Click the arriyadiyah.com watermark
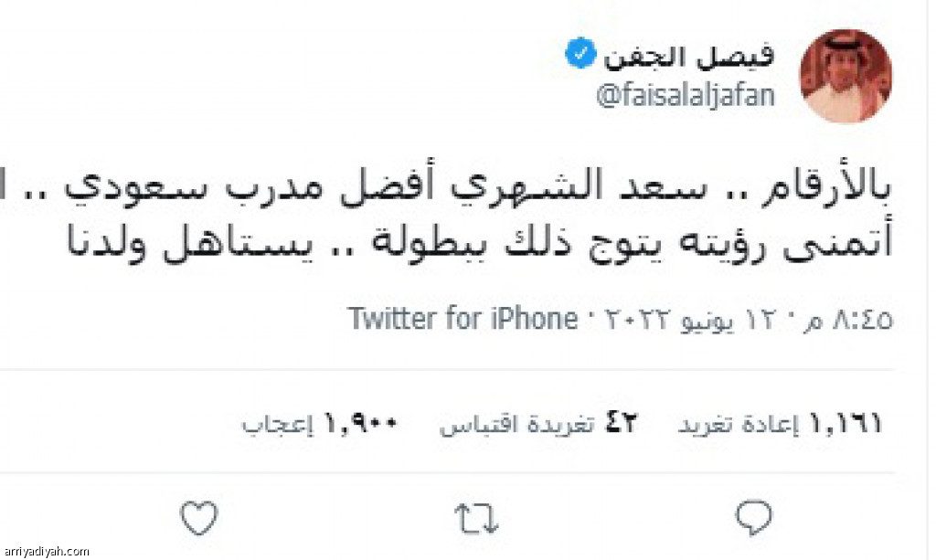 pyautogui.click(x=46, y=552)
